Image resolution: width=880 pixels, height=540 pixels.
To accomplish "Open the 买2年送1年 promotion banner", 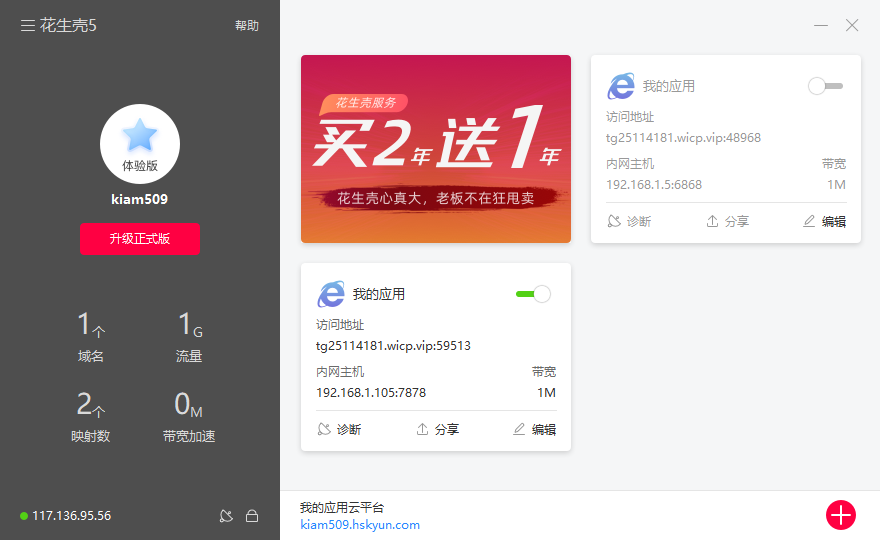I will tap(436, 149).
